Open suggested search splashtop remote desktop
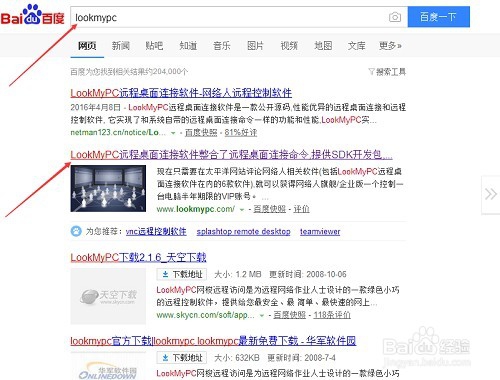 (243, 231)
